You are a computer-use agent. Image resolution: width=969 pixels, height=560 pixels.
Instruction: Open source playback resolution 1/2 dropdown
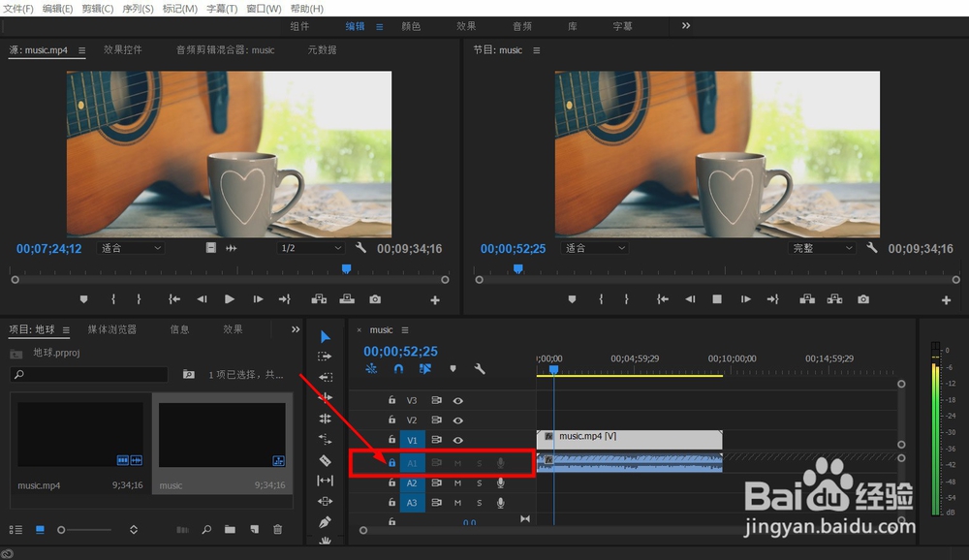pyautogui.click(x=310, y=248)
